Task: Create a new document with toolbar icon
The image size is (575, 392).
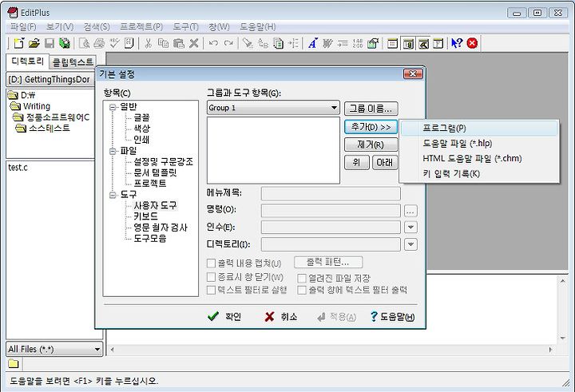Action: 18,43
